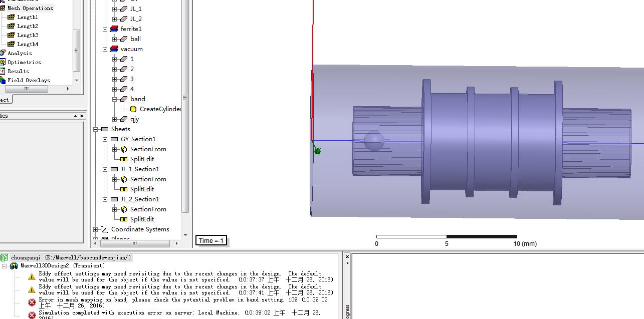Select the Length4 mesh operation

[x=28, y=44]
